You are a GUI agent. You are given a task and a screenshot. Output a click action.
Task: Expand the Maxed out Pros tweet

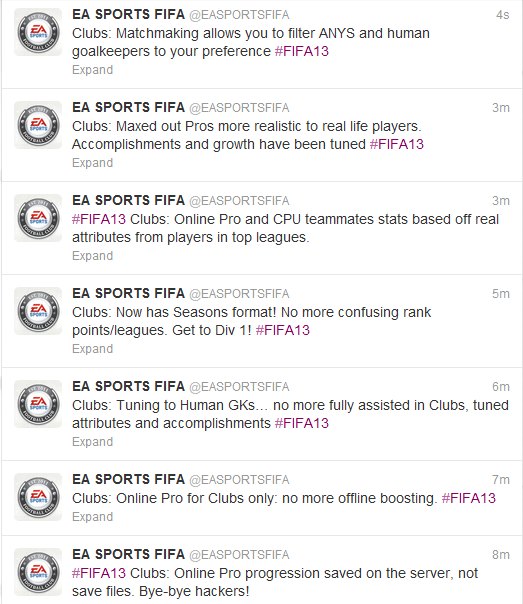pos(92,163)
